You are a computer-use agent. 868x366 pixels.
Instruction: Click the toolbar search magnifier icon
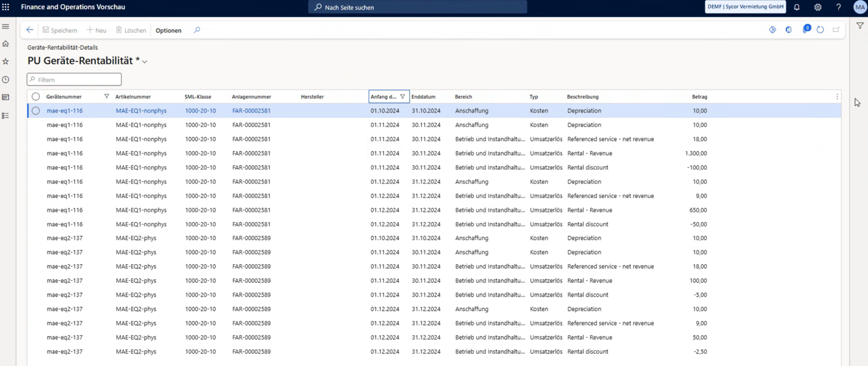tap(197, 30)
